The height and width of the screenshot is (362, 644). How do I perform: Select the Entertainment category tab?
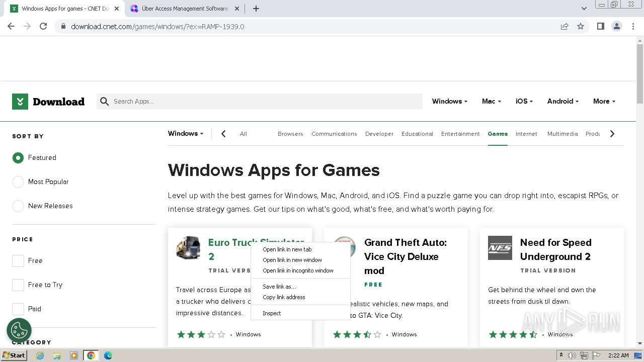[x=460, y=134]
